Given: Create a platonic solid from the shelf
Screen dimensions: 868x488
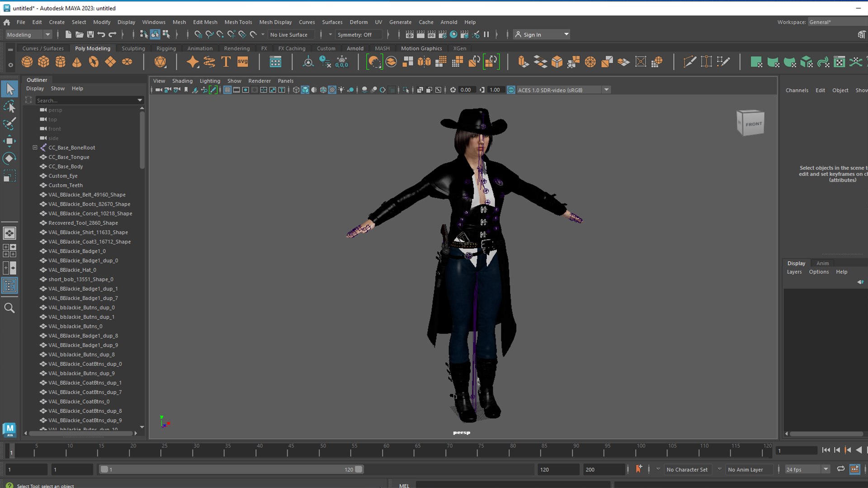Looking at the screenshot, I should click(160, 62).
